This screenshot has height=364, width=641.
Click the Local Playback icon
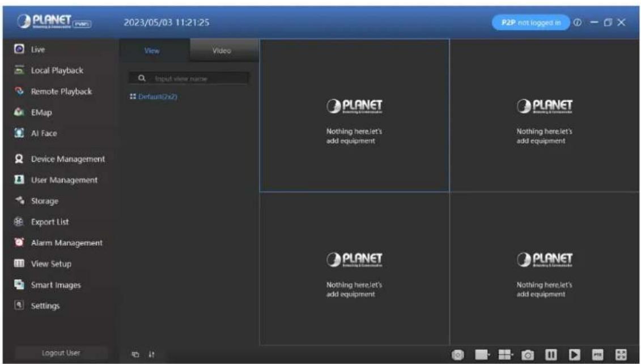tap(19, 70)
